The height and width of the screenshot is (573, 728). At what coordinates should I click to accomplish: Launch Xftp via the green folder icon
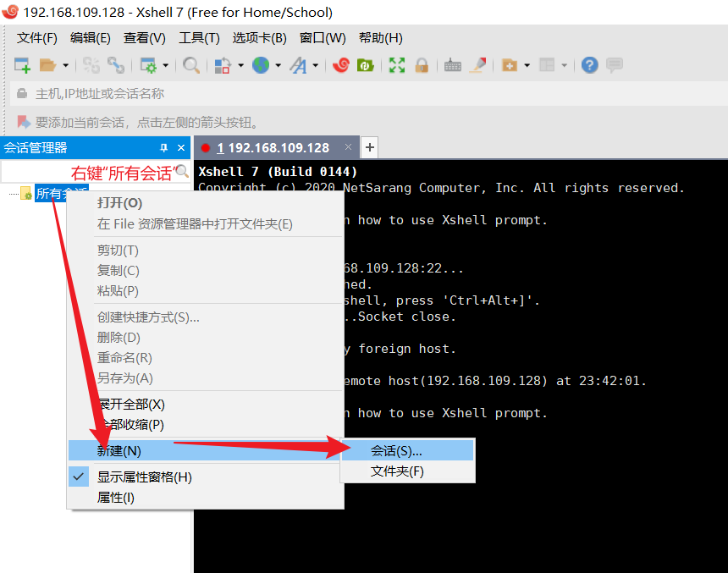pos(366,65)
